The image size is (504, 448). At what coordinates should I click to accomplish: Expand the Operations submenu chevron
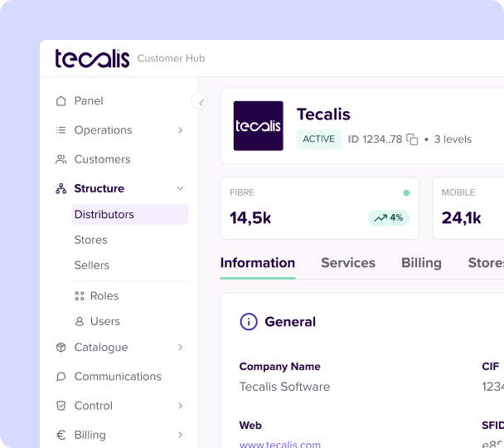point(181,130)
